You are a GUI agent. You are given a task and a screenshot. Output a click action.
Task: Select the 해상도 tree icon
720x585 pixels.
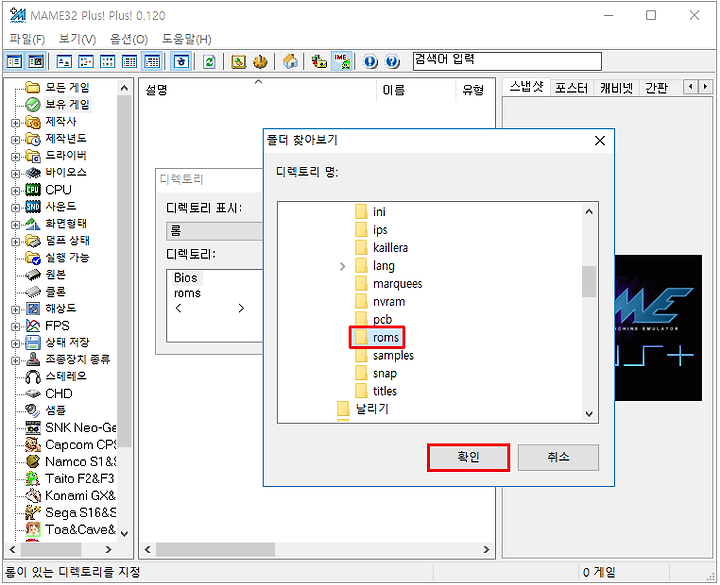click(33, 309)
